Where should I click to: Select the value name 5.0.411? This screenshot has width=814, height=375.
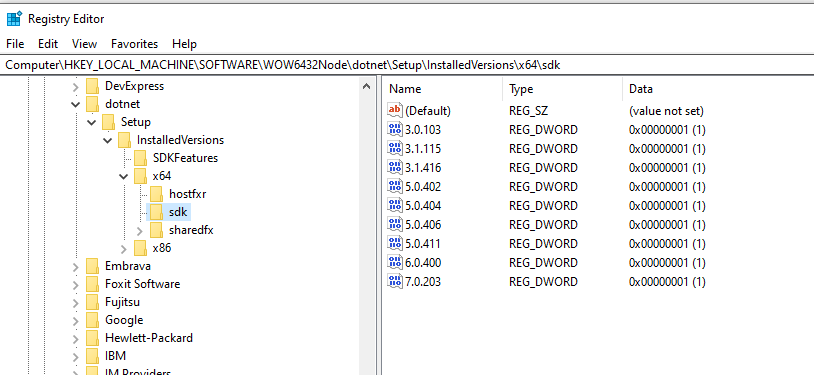tap(423, 244)
